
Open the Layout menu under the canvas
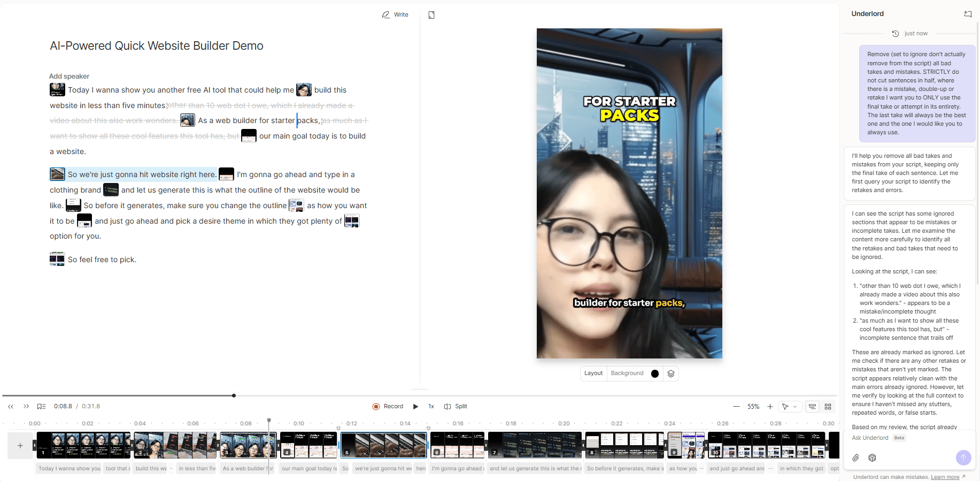pyautogui.click(x=593, y=373)
